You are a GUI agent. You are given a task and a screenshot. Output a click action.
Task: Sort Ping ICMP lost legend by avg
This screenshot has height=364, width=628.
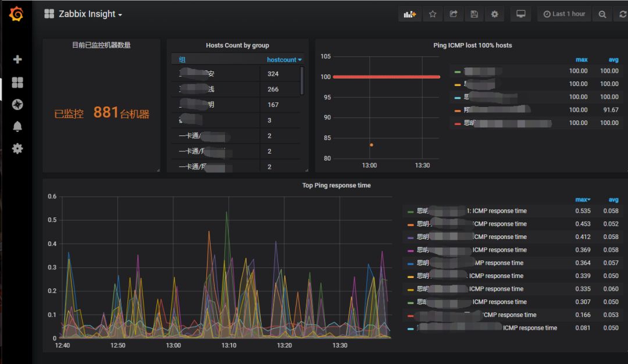click(x=613, y=60)
